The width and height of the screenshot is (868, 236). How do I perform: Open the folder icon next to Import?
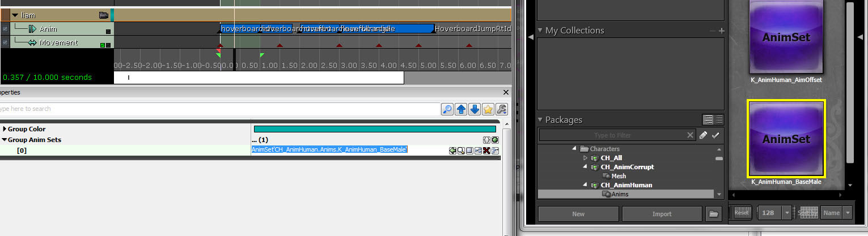(713, 214)
